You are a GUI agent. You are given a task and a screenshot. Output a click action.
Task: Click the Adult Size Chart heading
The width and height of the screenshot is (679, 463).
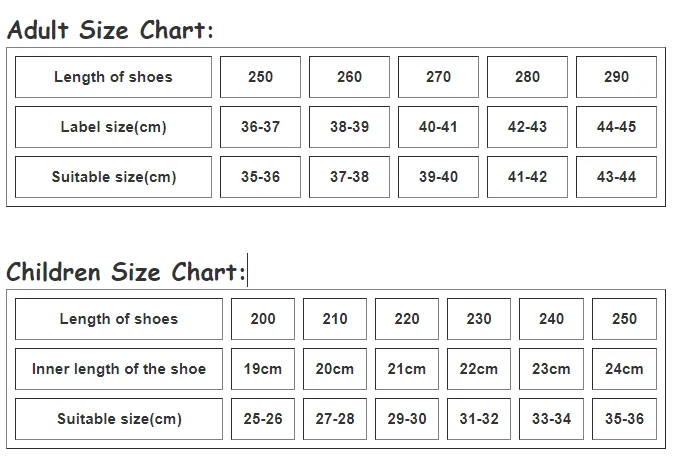point(110,30)
